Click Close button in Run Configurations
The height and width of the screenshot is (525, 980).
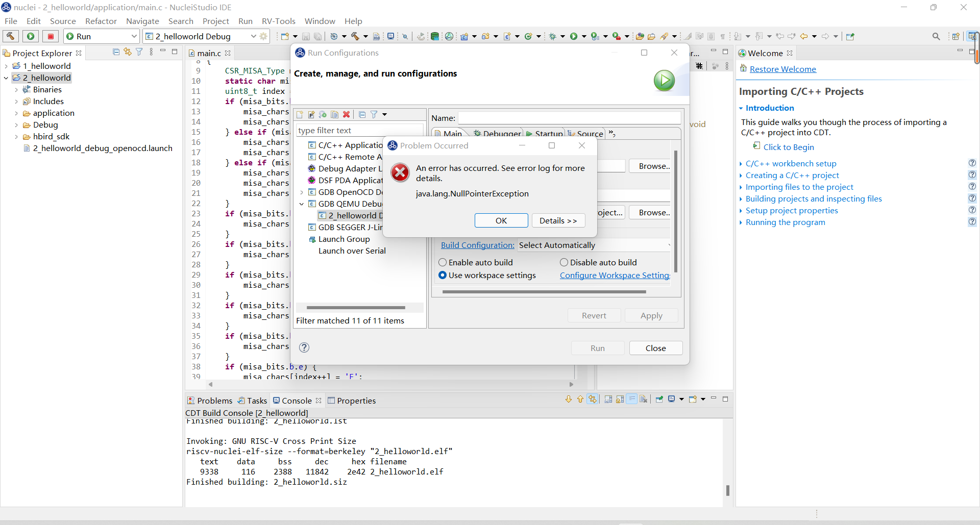656,348
